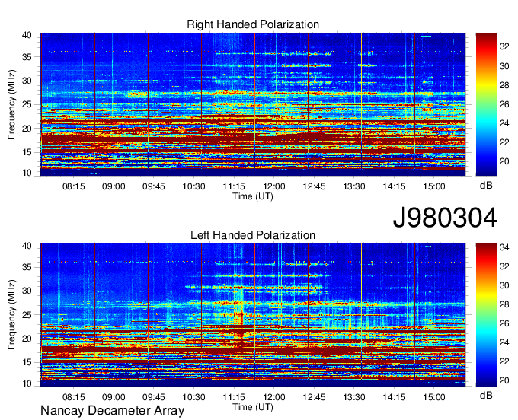The image size is (518, 420).
Task: Click the 25 MHz tick on Right Handed plot
Action: pos(27,105)
